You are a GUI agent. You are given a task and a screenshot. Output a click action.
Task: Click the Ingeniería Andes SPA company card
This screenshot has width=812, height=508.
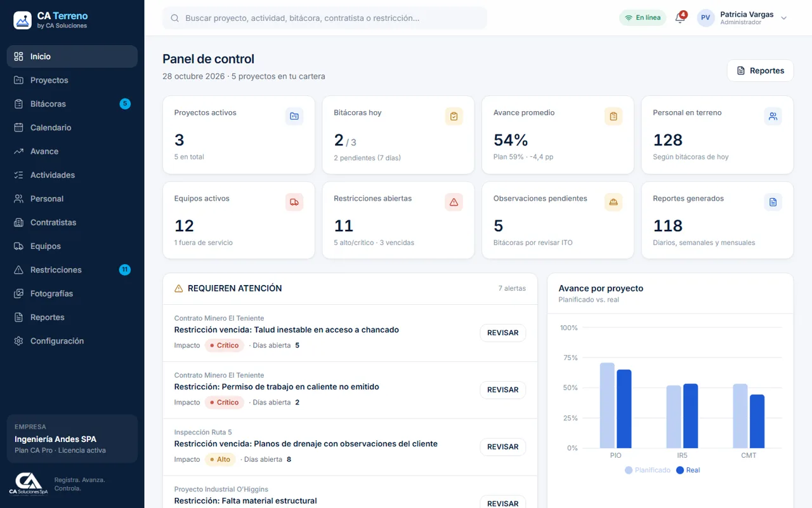[72, 439]
